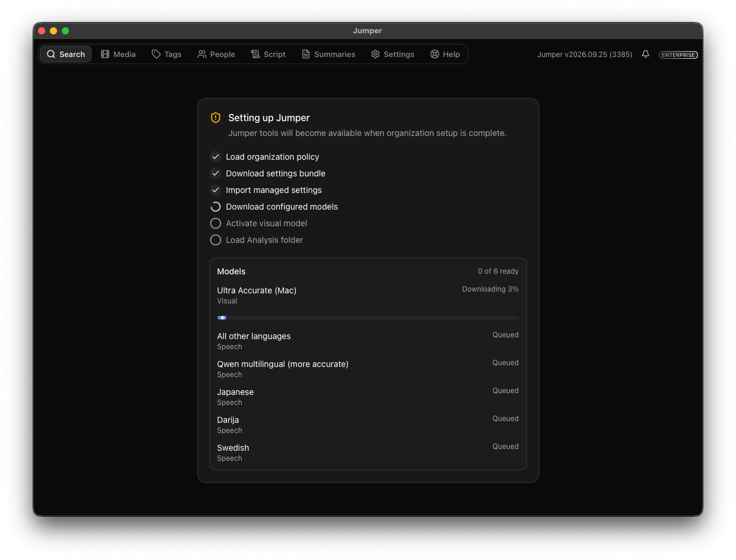
Task: Click the 'Download configured models' step text
Action: [282, 207]
